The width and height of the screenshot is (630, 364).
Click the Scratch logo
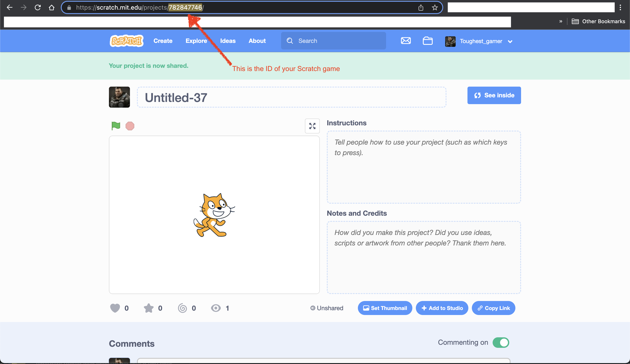point(127,41)
